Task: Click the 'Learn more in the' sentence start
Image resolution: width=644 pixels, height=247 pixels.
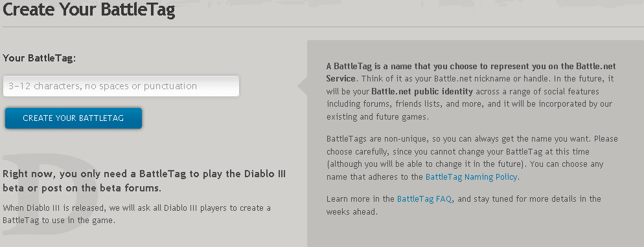Action: click(360, 199)
